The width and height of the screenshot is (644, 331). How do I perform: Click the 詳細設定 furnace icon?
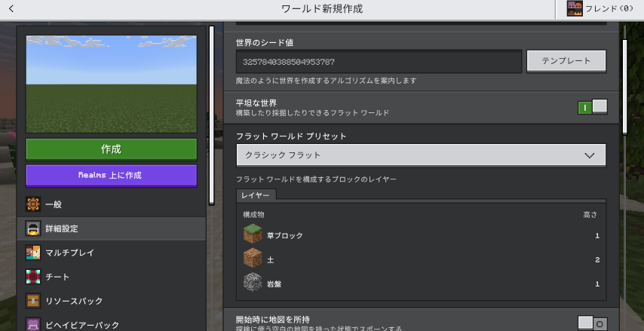[x=33, y=228]
